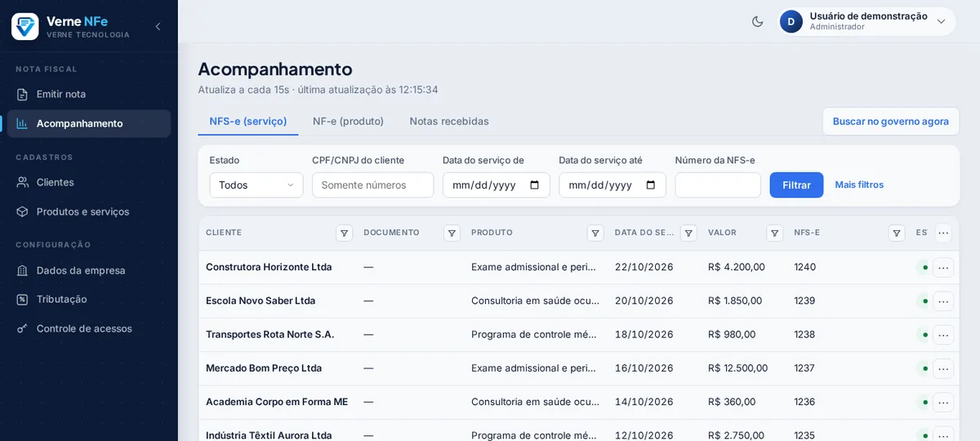Toggle dark mode with the moon icon
This screenshot has width=980, height=441.
[758, 21]
